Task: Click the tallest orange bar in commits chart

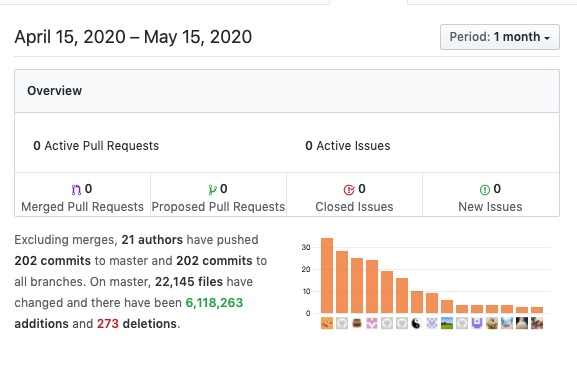Action: click(x=327, y=276)
